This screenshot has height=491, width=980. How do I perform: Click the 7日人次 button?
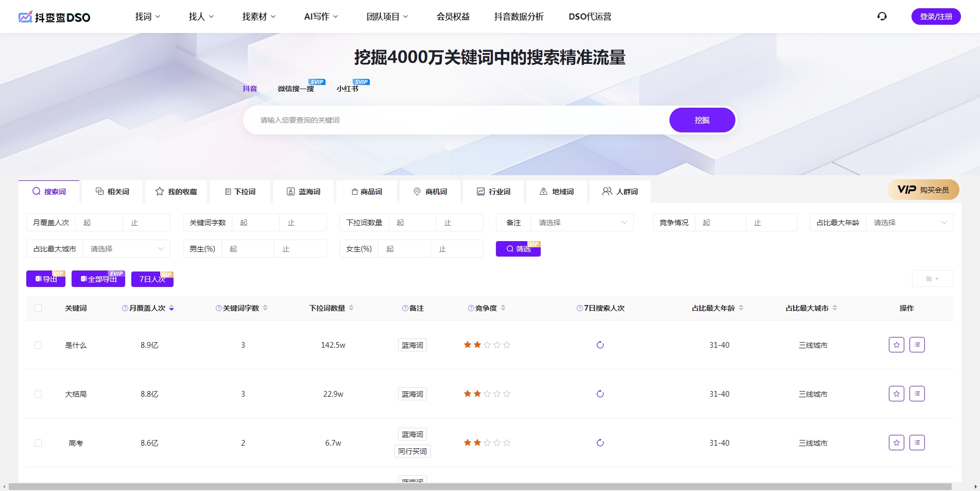(152, 279)
